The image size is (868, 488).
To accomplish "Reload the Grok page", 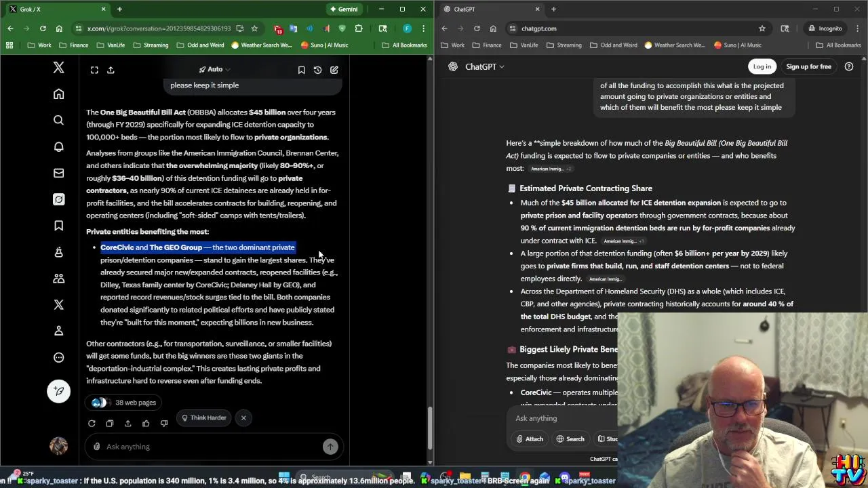I will (x=43, y=28).
